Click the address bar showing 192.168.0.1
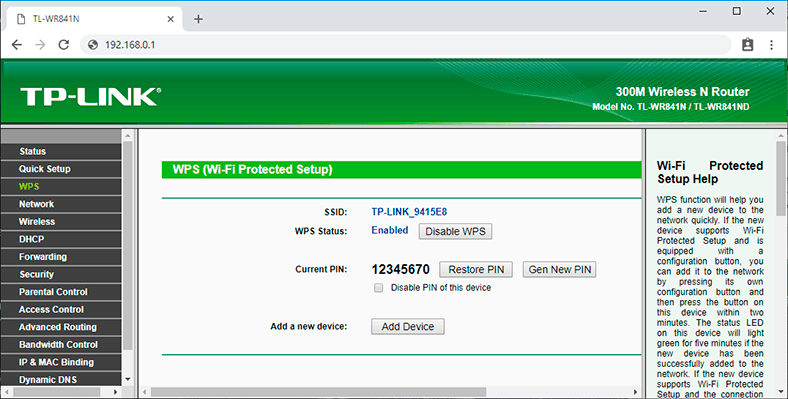The height and width of the screenshot is (399, 788). tap(405, 45)
